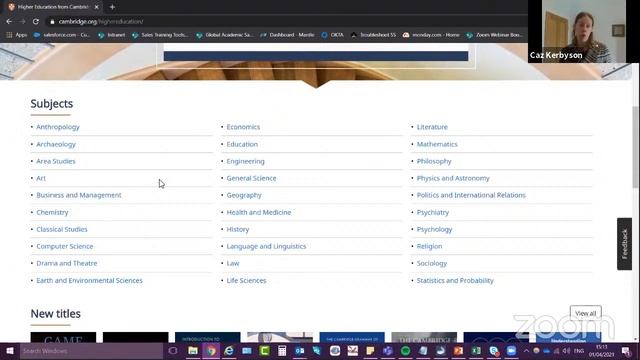Screen dimensions: 640x360
Task: Open Zoom from the taskbar
Action: pyautogui.click(x=511, y=351)
